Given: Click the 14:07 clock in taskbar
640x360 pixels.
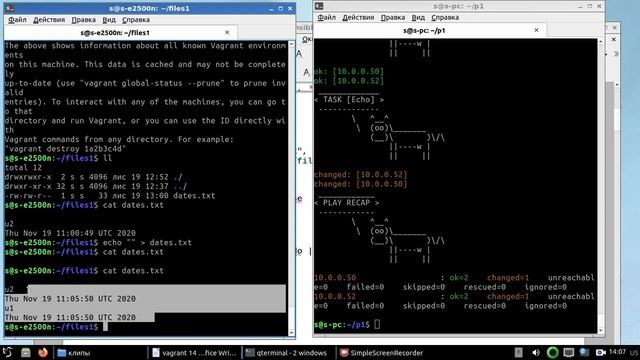Looking at the screenshot, I should point(617,352).
